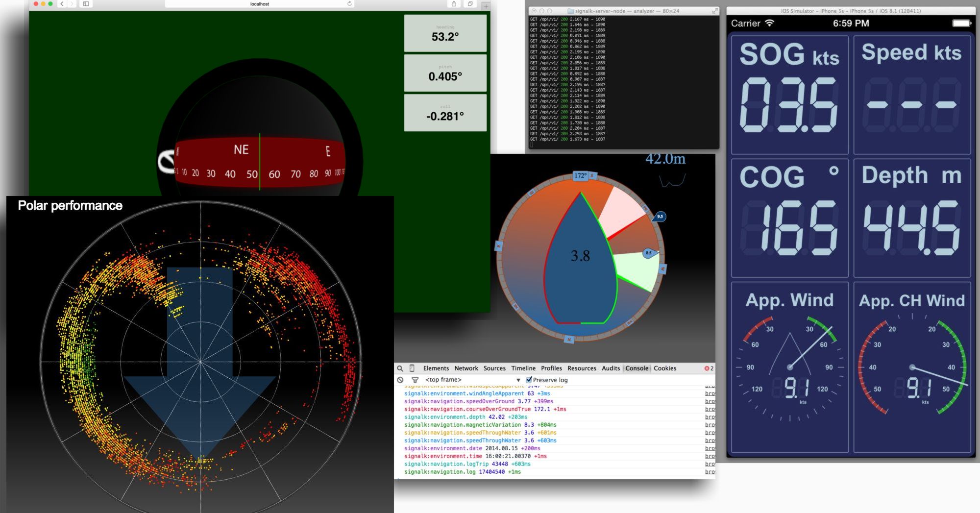Open Safari's share button
The width and height of the screenshot is (980, 513).
point(454,4)
